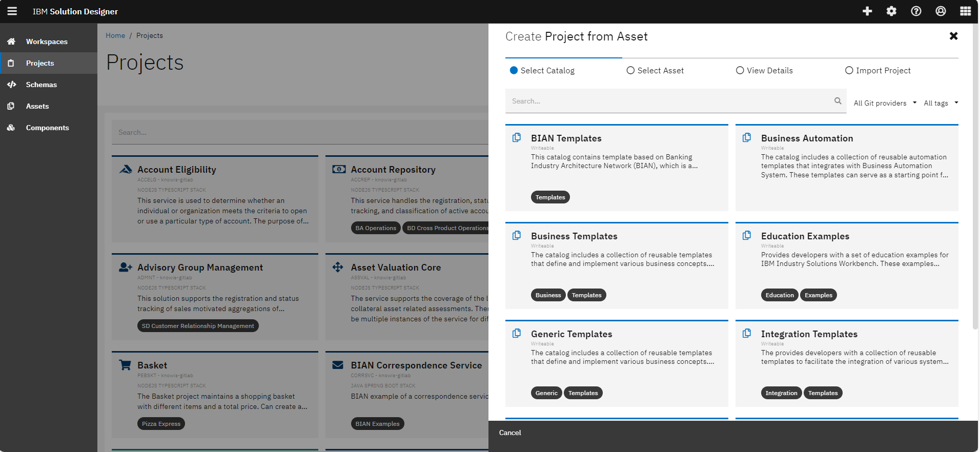Screen dimensions: 980x452
Task: Select the Select Asset step
Action: 655,71
